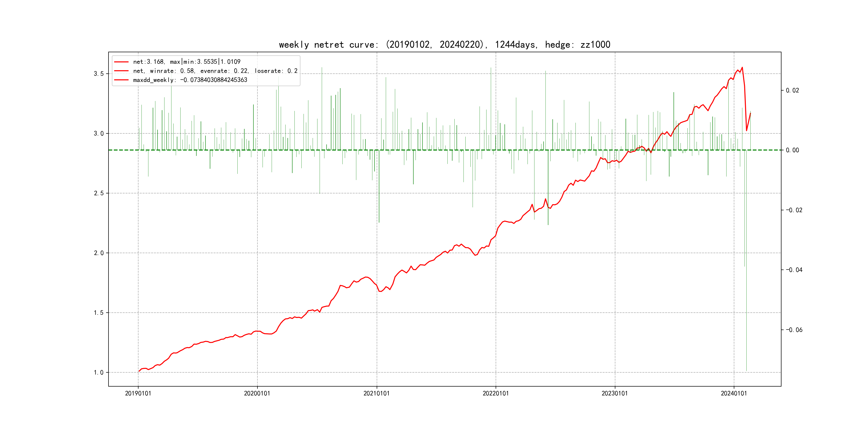Click the 0.00 right y-axis label
This screenshot has height=434, width=868.
click(792, 150)
